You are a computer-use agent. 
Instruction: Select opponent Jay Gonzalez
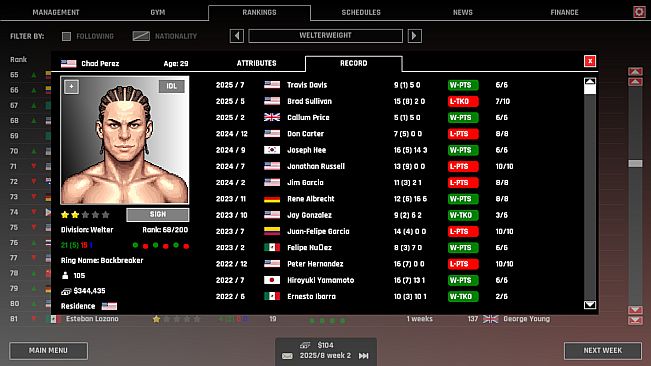point(309,215)
